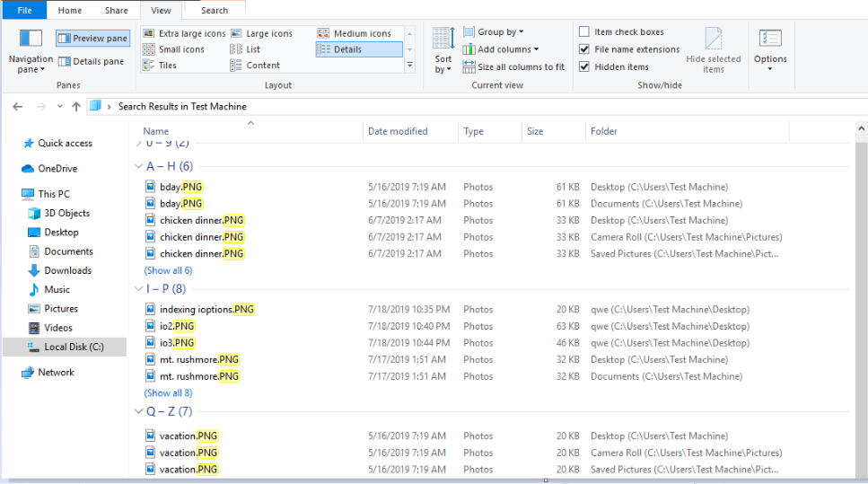Switch to Large icons layout
Viewport: 868px width, 484px height.
point(262,33)
